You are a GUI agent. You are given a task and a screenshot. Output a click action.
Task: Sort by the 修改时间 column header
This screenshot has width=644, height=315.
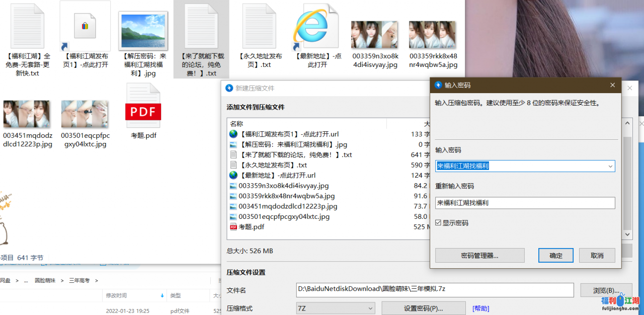[116, 295]
